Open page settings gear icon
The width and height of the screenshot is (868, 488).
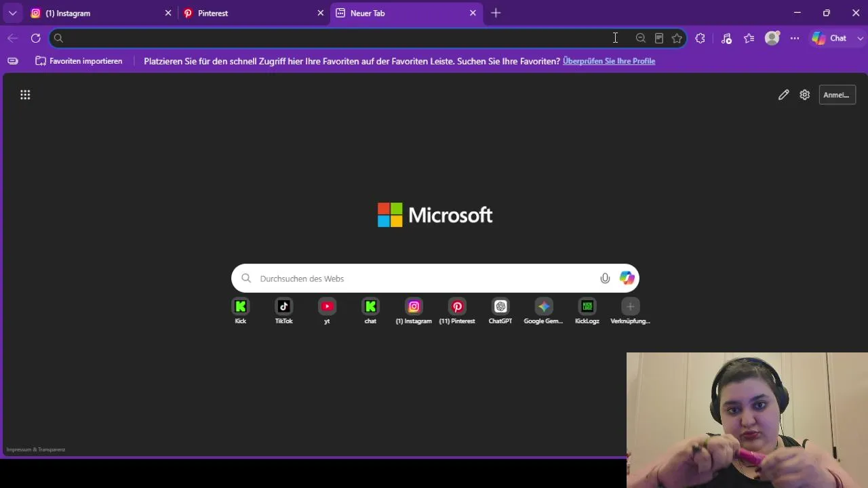[805, 95]
